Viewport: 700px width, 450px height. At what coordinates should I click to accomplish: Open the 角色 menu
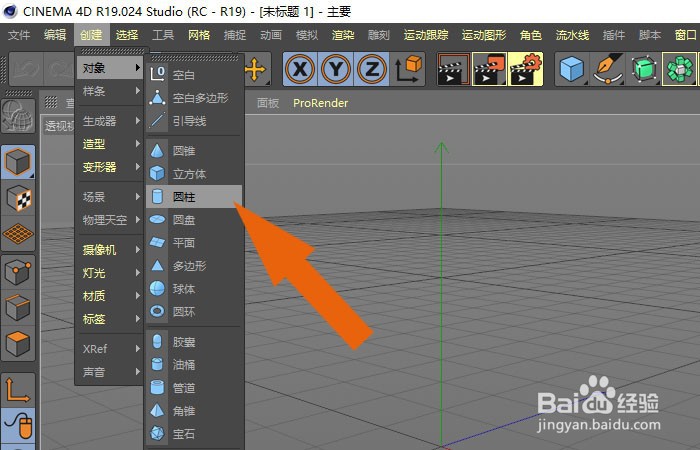(x=531, y=35)
